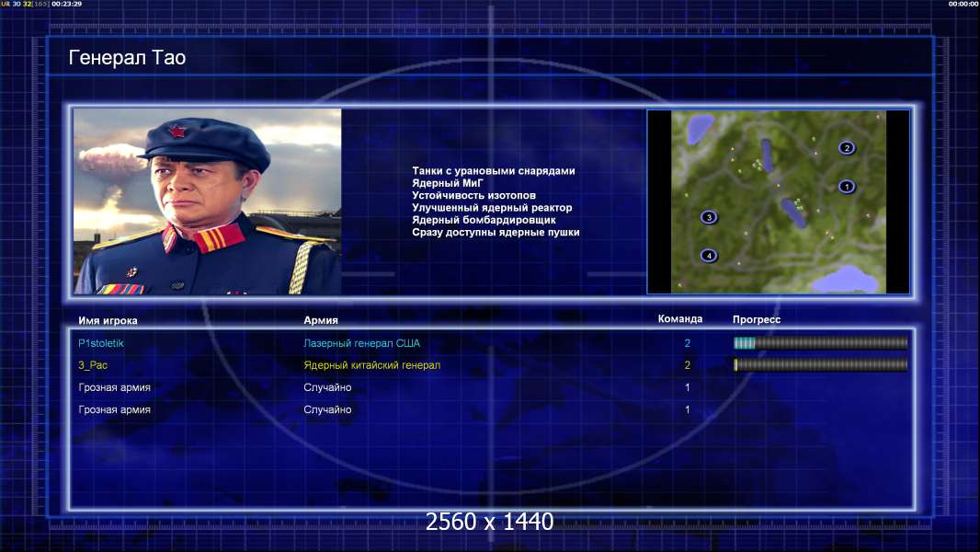Click player name "P1stoletik"

[100, 343]
